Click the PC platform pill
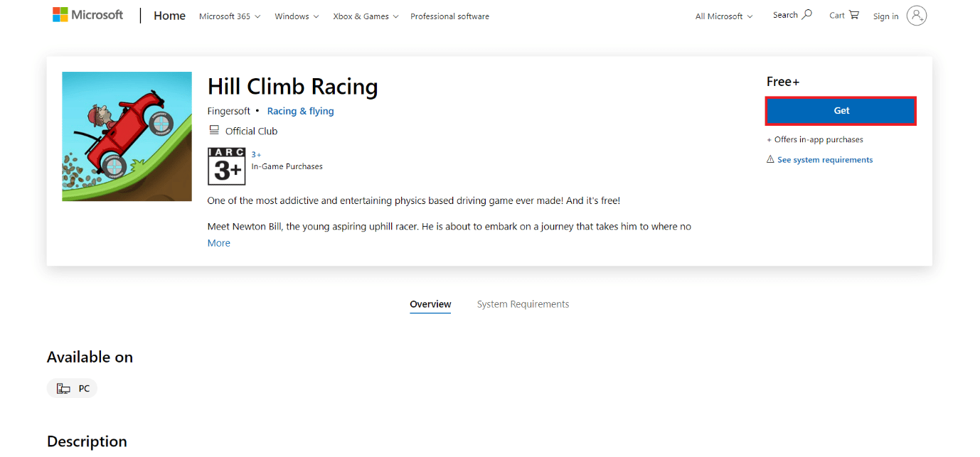Screen dimensions: 980x457 [x=72, y=389]
